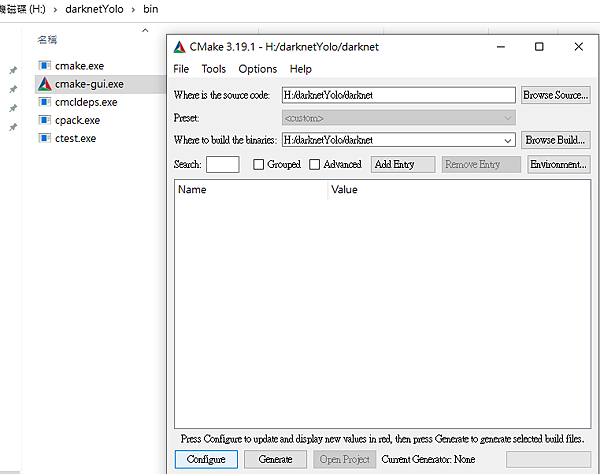Select the cmake.exe file icon
The image size is (600, 474).
[44, 65]
